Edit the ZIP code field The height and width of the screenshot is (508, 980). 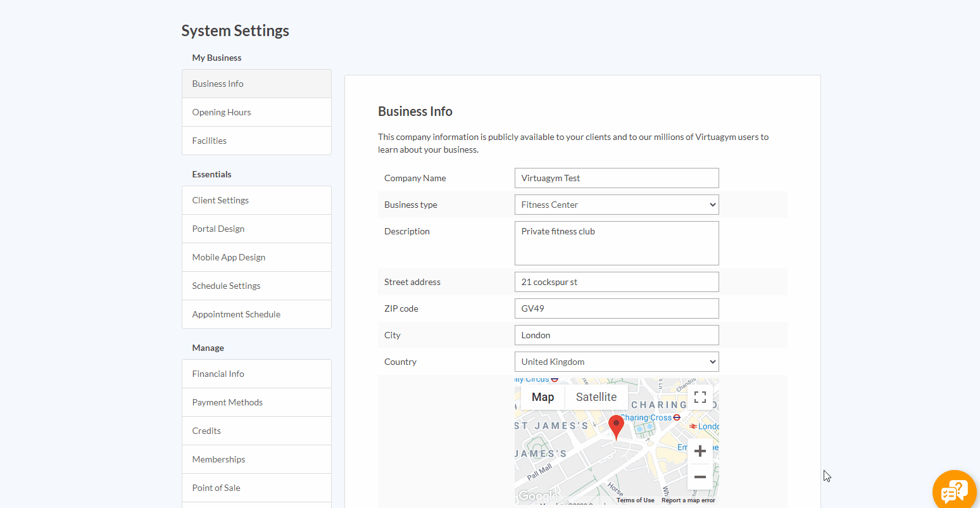click(x=617, y=308)
